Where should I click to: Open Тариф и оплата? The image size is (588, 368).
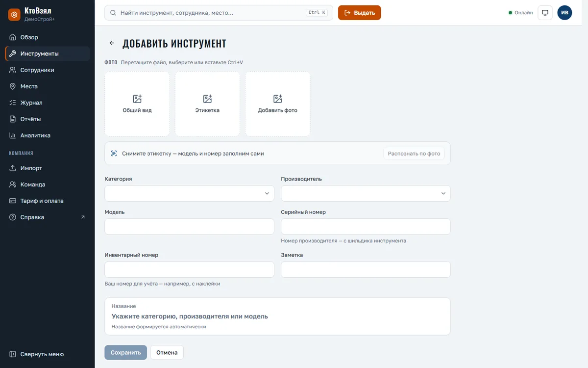pos(48,201)
